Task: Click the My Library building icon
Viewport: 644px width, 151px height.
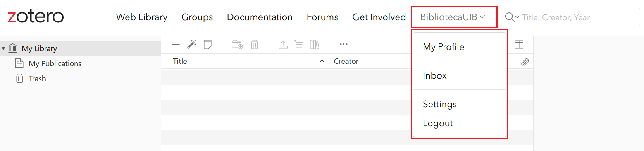Action: click(13, 48)
